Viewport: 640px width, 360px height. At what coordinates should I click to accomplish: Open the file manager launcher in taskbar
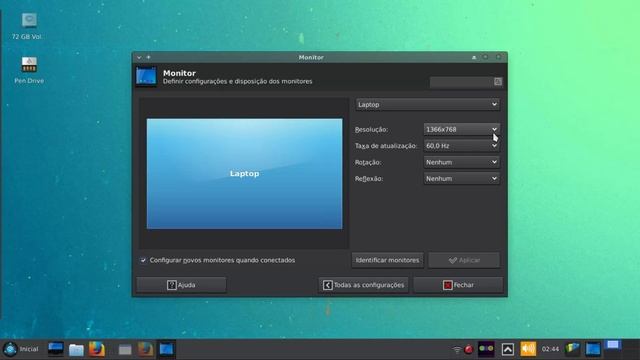click(76, 350)
